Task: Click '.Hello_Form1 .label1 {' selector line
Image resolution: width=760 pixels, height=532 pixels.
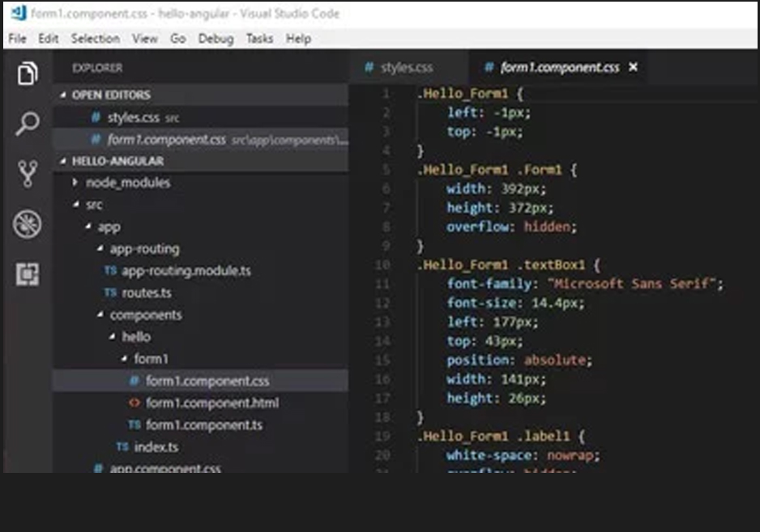Action: coord(502,436)
